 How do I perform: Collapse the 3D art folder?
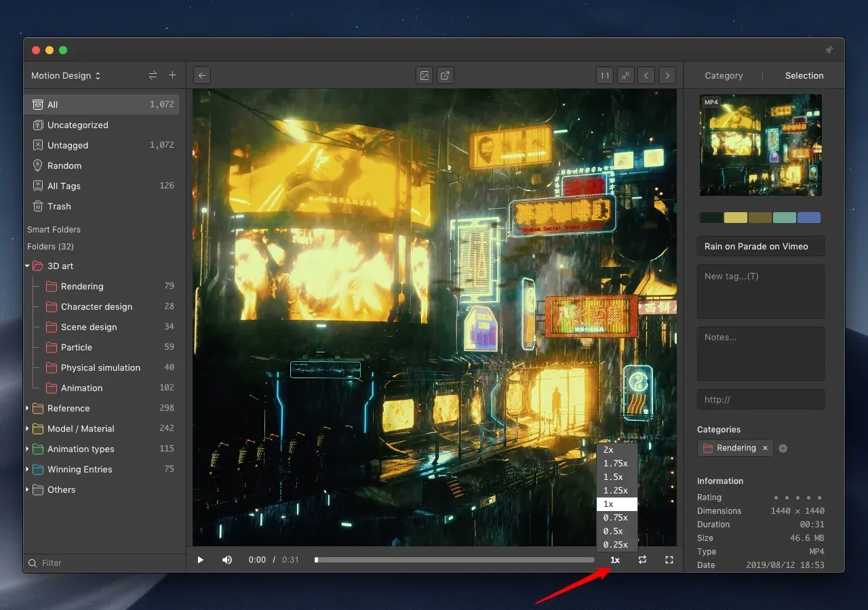pos(28,266)
